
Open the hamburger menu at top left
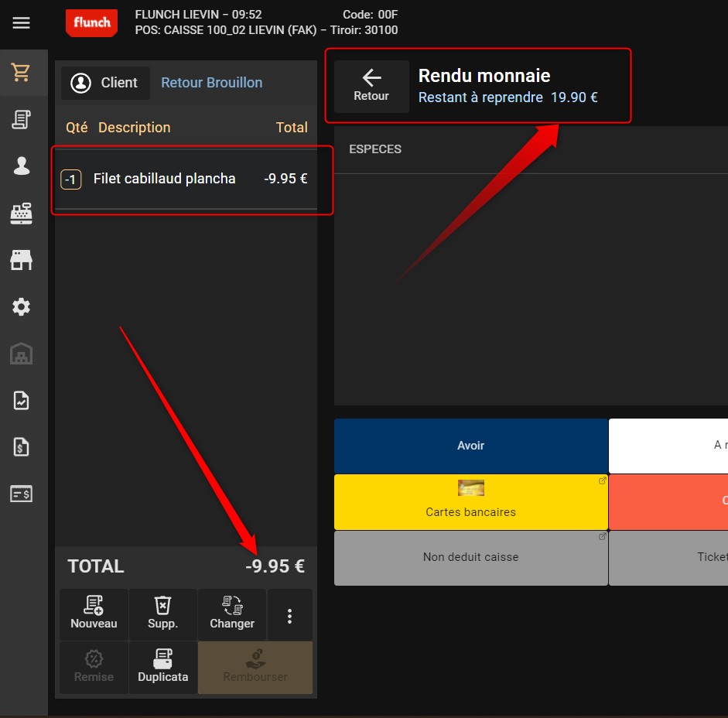pyautogui.click(x=22, y=23)
